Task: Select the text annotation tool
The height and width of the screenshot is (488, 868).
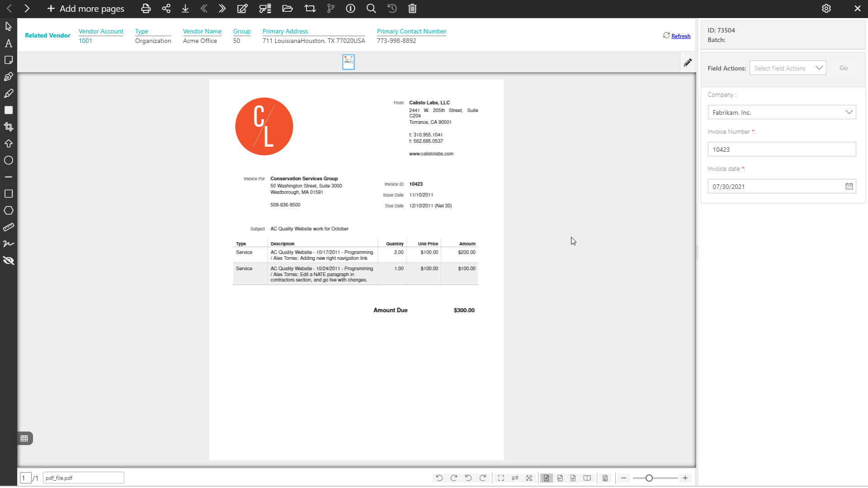Action: pyautogui.click(x=8, y=43)
